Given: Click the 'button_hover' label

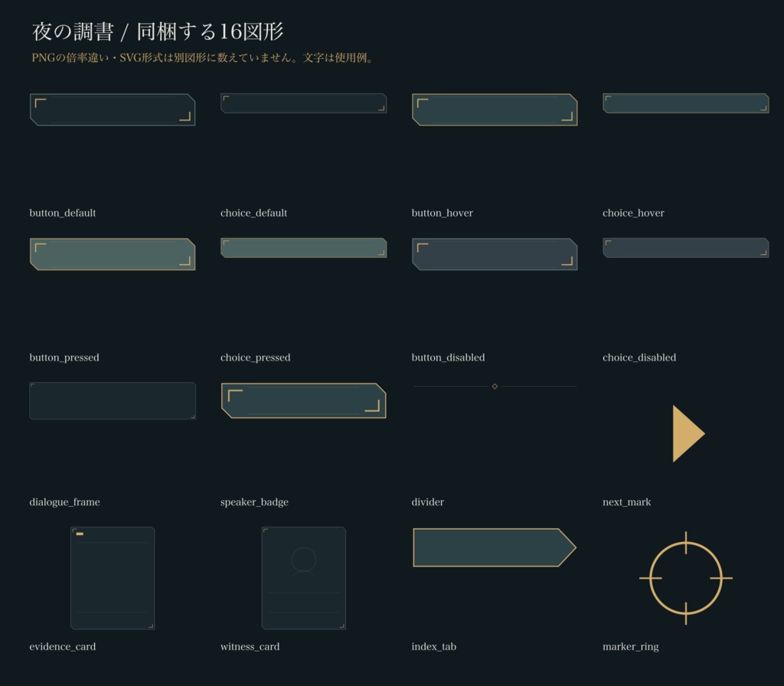Looking at the screenshot, I should [x=442, y=213].
